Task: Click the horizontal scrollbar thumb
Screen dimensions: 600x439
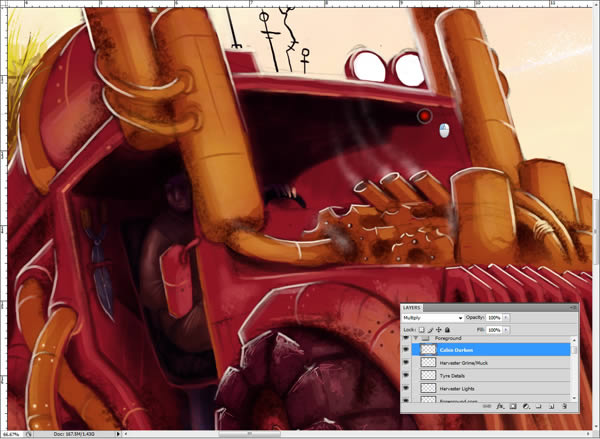Action: click(249, 434)
